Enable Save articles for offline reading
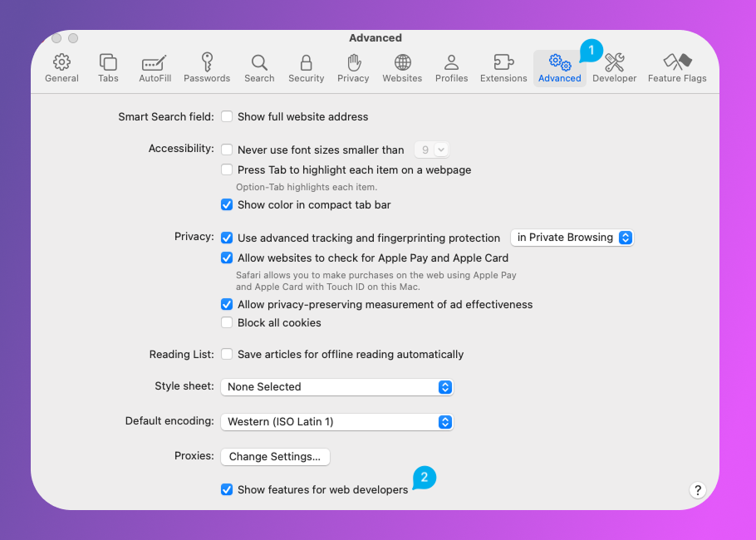The height and width of the screenshot is (540, 756). [x=227, y=355]
